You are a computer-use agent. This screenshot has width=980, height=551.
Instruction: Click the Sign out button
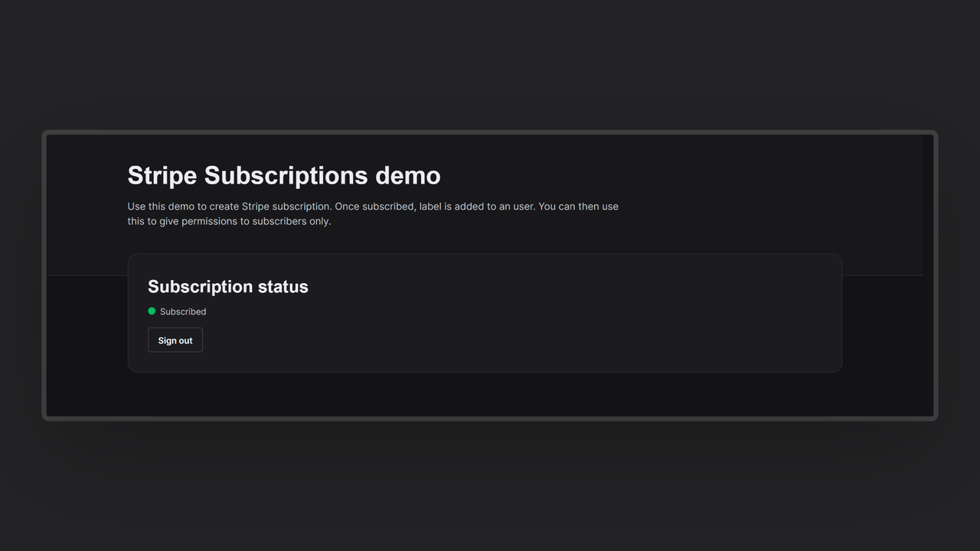coord(175,341)
